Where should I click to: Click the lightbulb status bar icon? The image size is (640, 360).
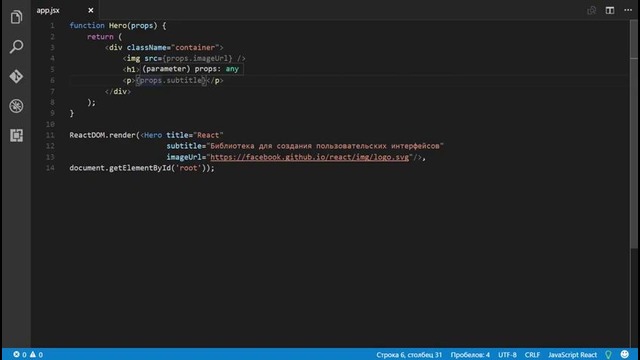(x=609, y=355)
